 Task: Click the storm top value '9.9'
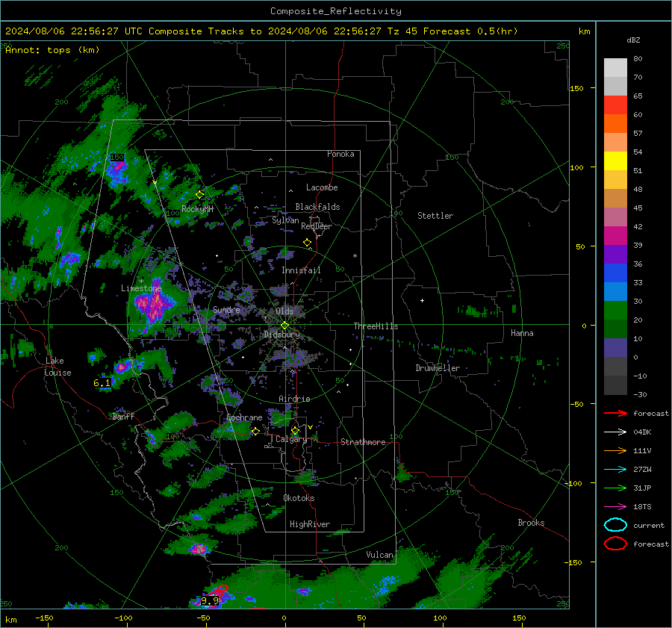(210, 601)
